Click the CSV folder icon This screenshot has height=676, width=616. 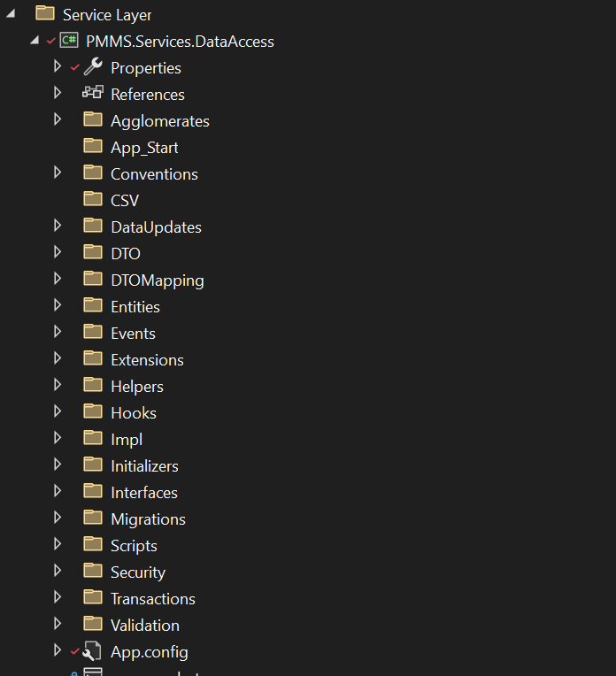pos(93,200)
